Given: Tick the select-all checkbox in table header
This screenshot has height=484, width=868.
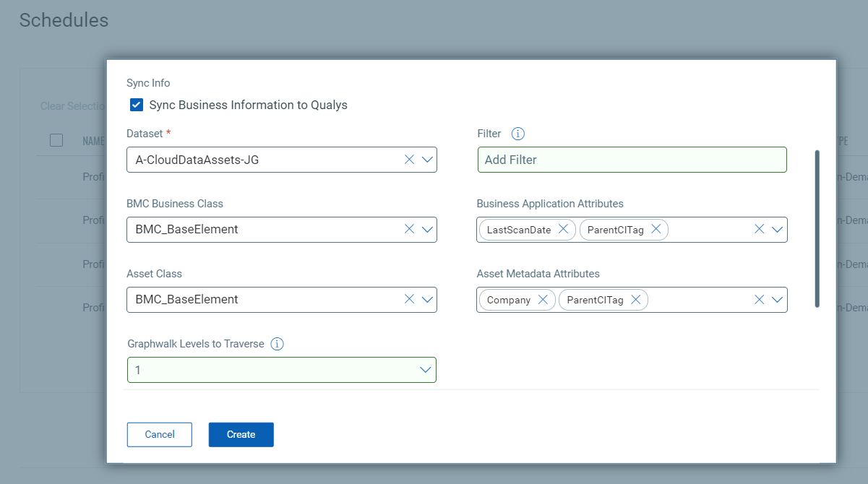Looking at the screenshot, I should coord(56,140).
